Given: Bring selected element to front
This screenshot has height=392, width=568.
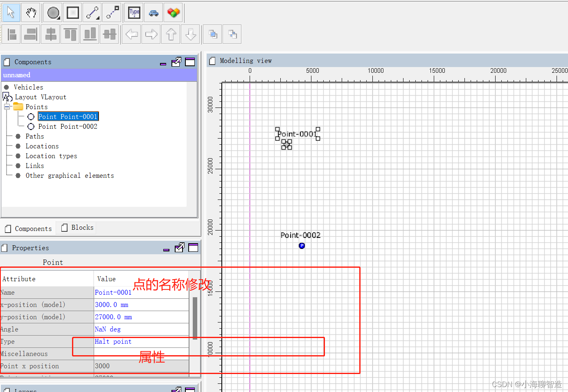Looking at the screenshot, I should tap(213, 34).
